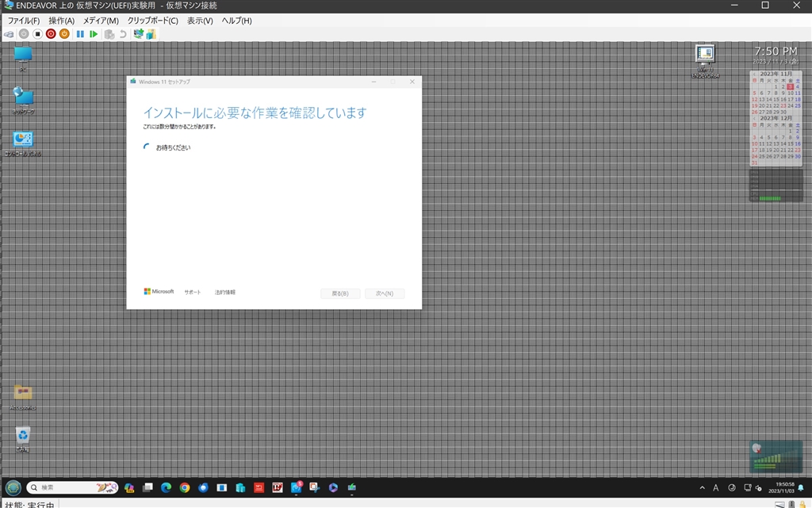Open the ファイル(F) menu
Image resolution: width=812 pixels, height=508 pixels.
24,21
